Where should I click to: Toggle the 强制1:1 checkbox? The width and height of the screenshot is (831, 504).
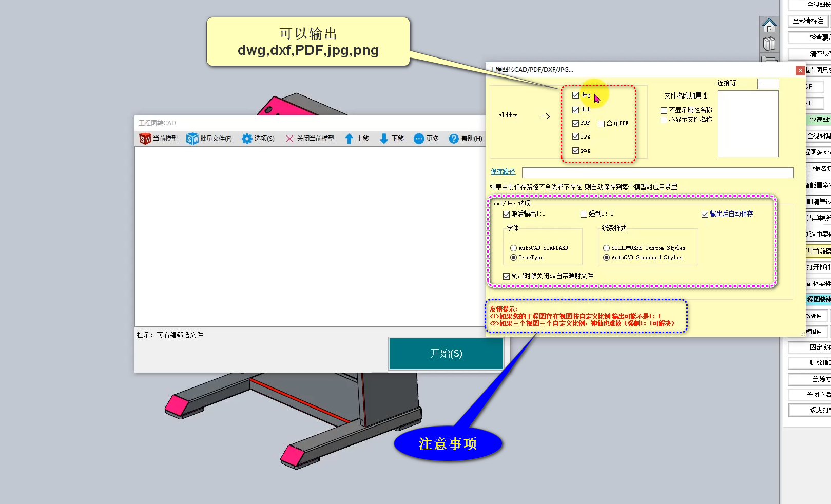pos(584,214)
